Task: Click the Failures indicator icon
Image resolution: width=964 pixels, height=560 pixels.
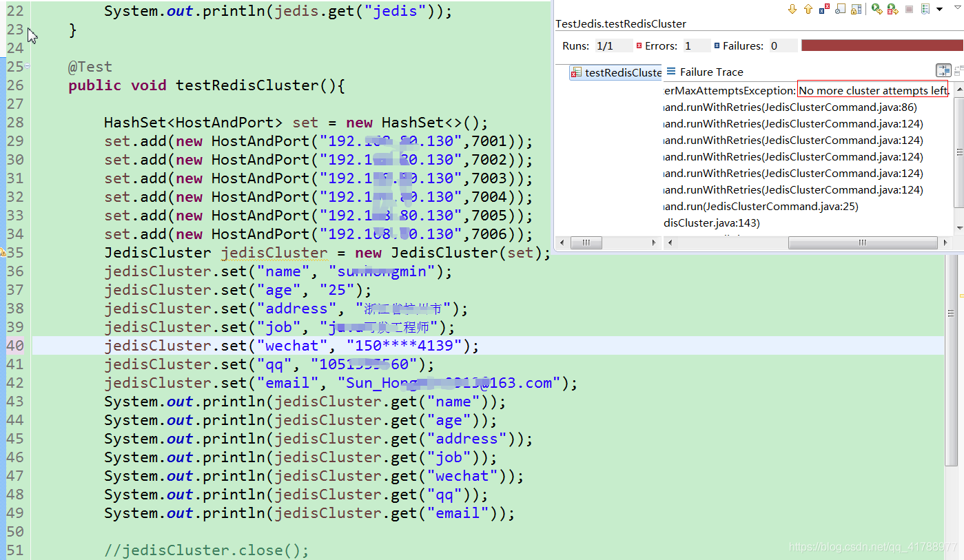Action: coord(717,45)
